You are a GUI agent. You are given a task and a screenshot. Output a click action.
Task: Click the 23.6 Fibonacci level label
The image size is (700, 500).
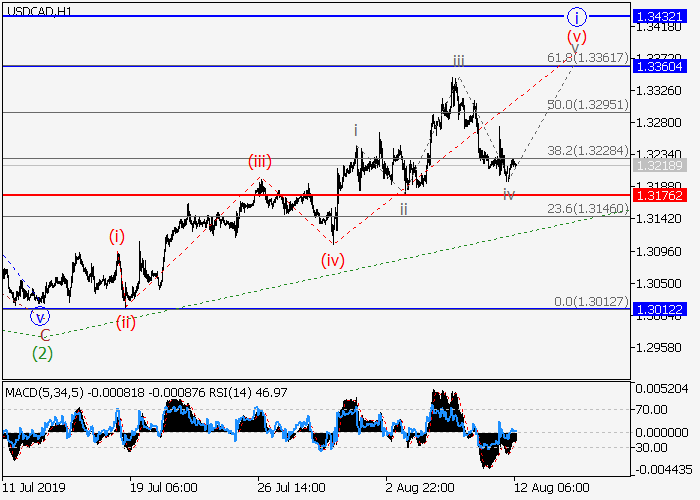point(586,208)
